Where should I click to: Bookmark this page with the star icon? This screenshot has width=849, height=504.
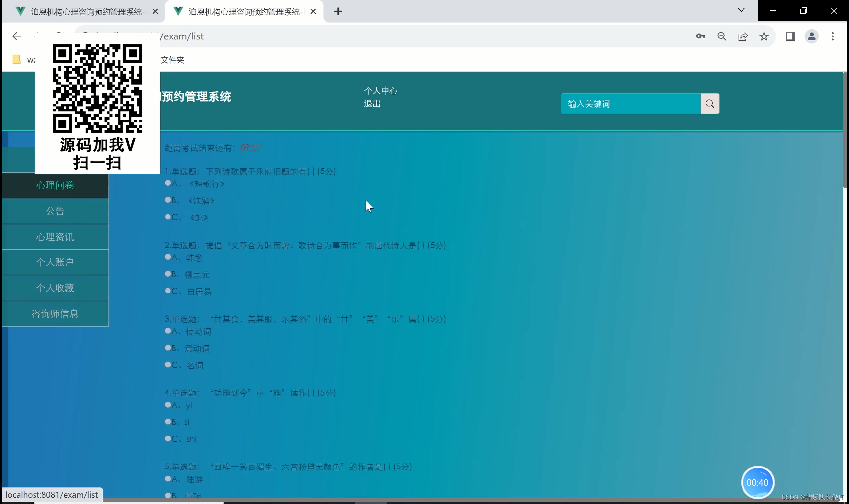[x=764, y=36]
